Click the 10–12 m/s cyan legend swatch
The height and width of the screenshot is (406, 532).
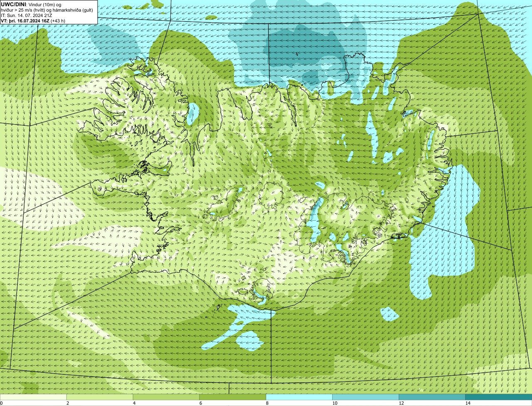pyautogui.click(x=366, y=397)
